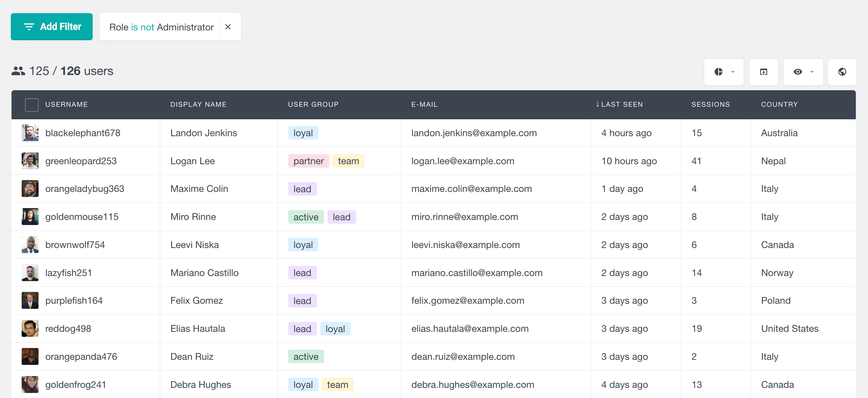Image resolution: width=868 pixels, height=398 pixels.
Task: Click blackelephant678 user avatar
Action: pos(30,133)
